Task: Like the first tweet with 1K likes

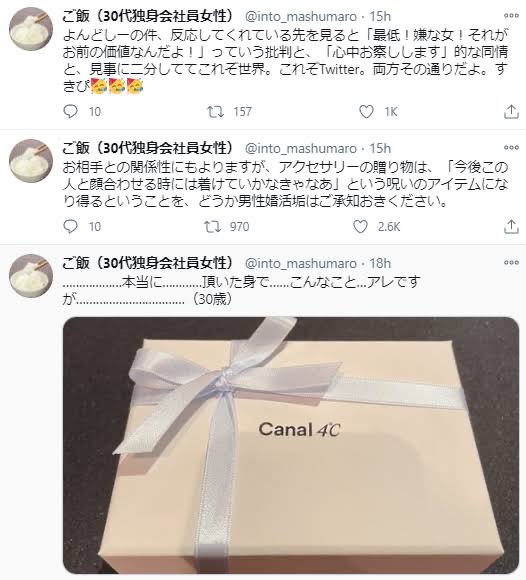Action: coord(366,111)
